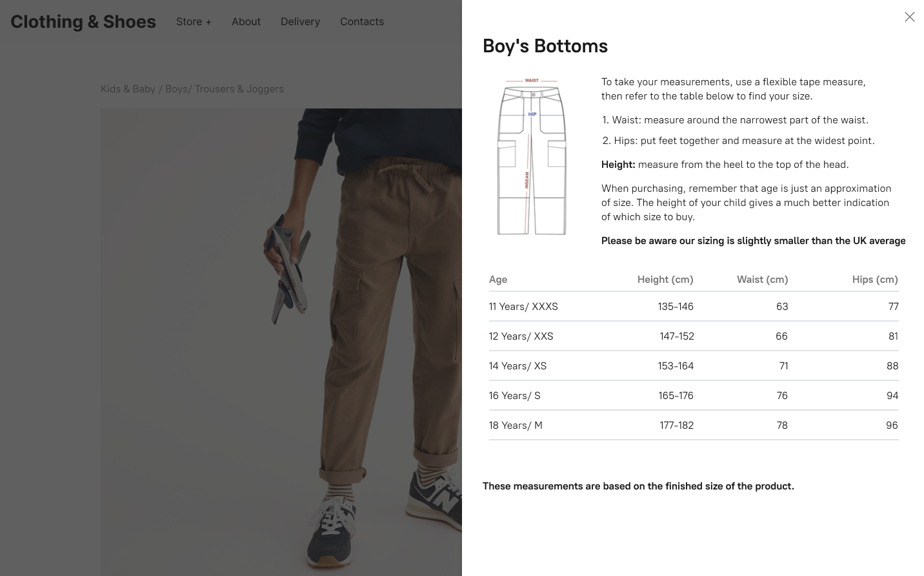This screenshot has height=576, width=924.
Task: Select the 12 Years/ XXS size row
Action: [521, 336]
